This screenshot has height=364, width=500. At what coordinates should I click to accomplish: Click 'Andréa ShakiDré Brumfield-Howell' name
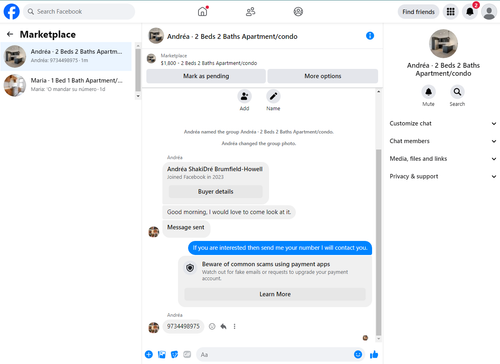click(215, 169)
